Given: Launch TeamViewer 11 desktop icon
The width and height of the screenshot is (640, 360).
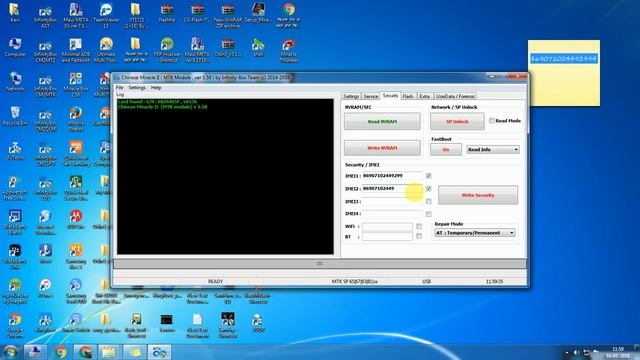Looking at the screenshot, I should click(106, 16).
